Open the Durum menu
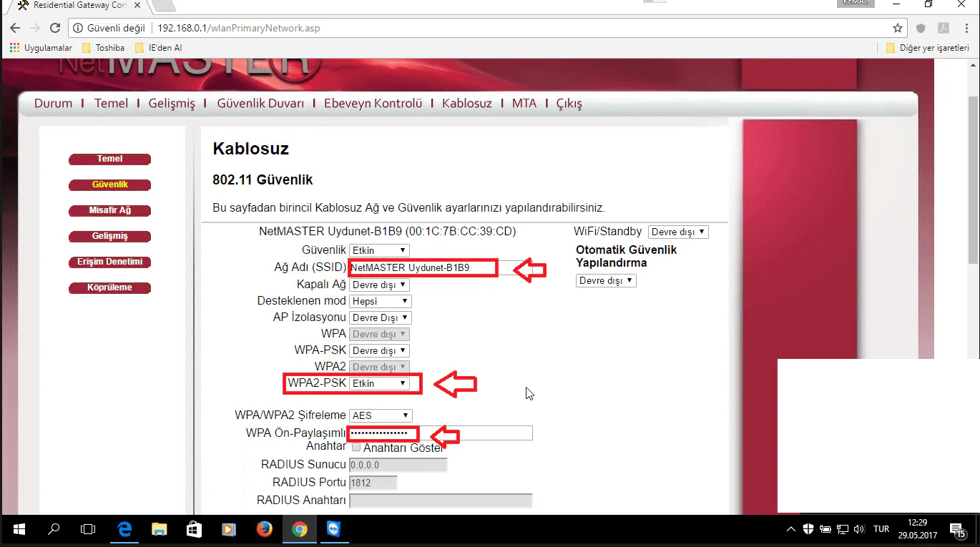 pos(54,103)
